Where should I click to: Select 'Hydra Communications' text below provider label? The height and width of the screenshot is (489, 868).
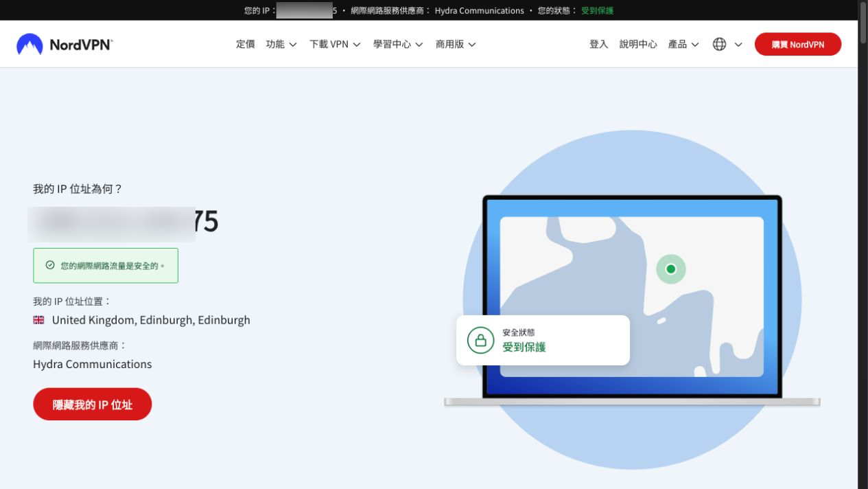pos(93,364)
